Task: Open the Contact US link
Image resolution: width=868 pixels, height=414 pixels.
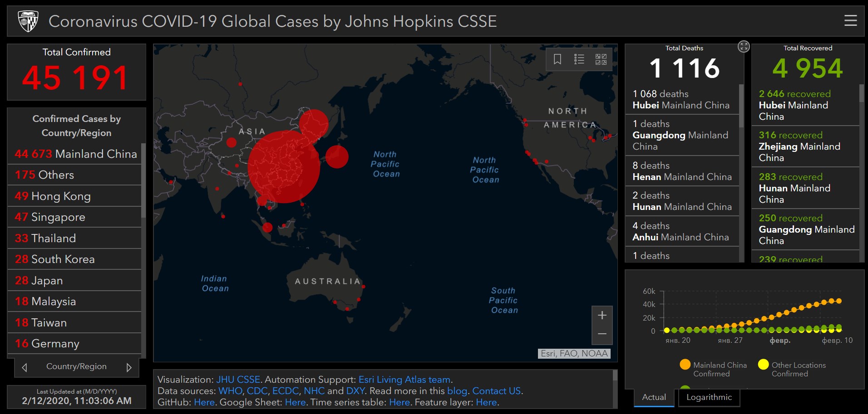Action: (496, 391)
